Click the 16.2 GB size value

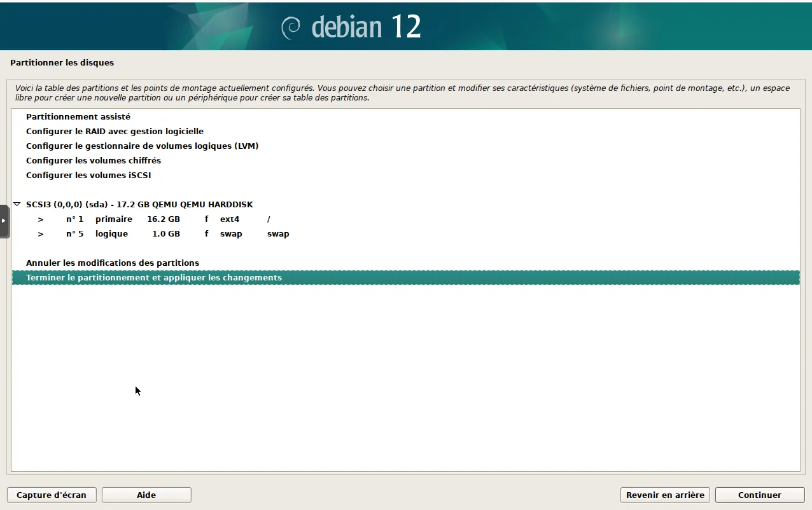coord(164,219)
